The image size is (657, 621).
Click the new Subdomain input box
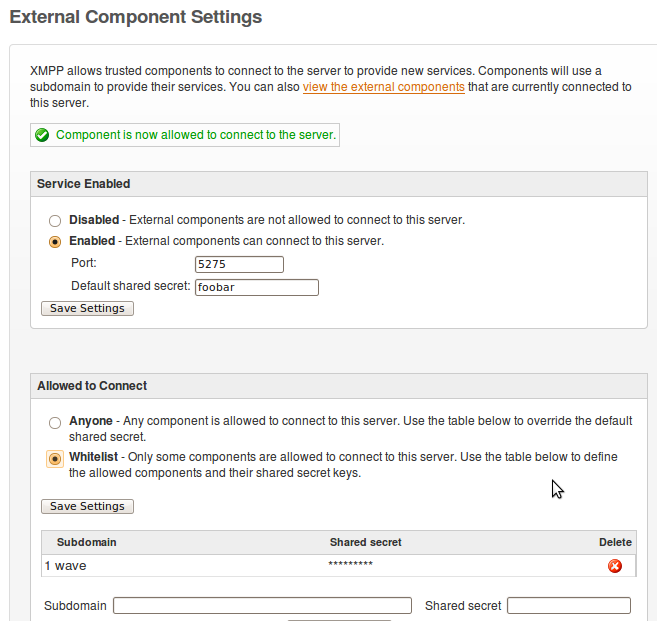[x=262, y=606]
